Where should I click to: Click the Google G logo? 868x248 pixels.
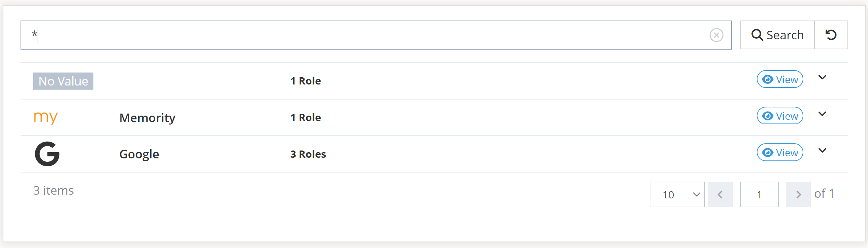click(47, 154)
